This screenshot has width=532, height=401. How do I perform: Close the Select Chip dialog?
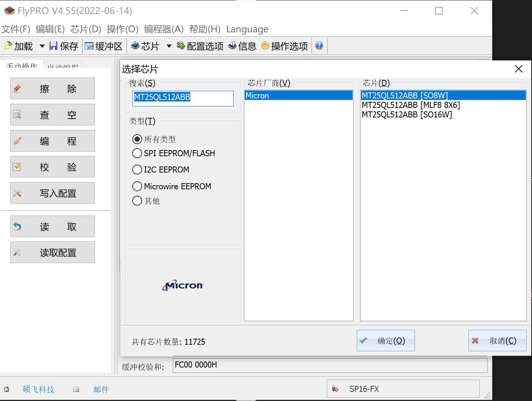pyautogui.click(x=519, y=69)
